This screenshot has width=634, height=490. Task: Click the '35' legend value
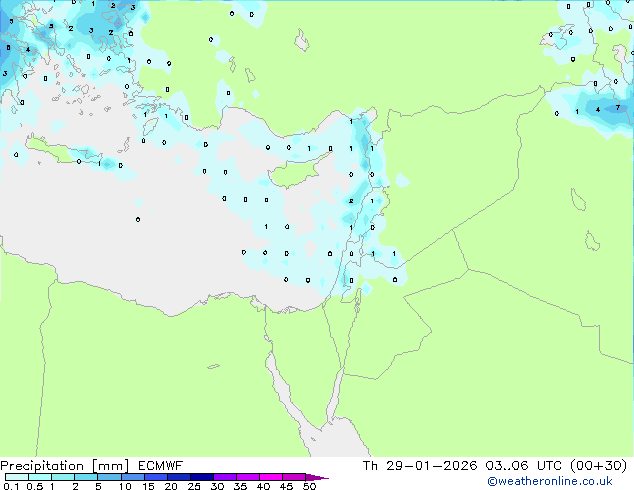pos(240,486)
